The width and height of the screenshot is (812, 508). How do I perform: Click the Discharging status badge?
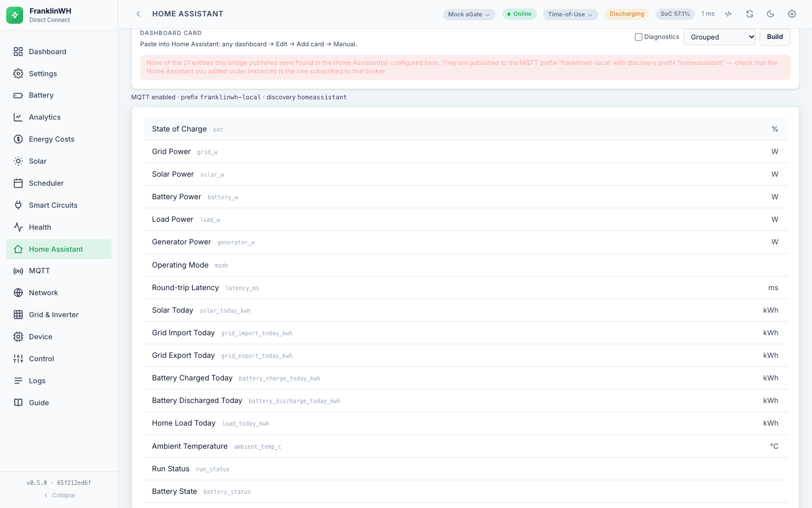(626, 14)
